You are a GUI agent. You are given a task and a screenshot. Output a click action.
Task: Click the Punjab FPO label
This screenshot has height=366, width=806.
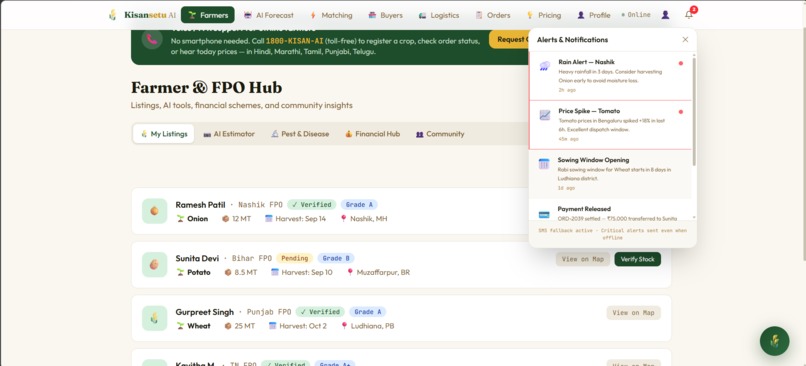click(x=269, y=312)
